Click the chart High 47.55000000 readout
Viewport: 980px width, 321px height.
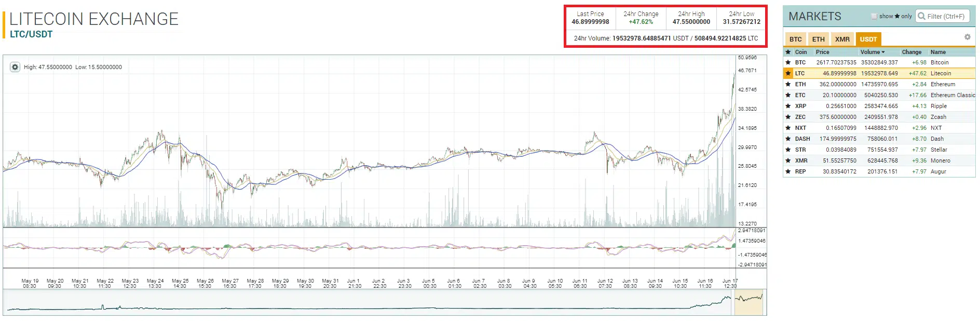48,67
